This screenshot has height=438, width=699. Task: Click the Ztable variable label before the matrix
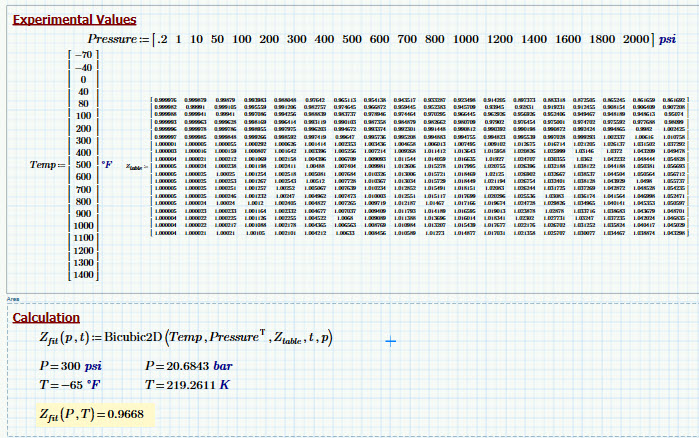click(x=136, y=167)
